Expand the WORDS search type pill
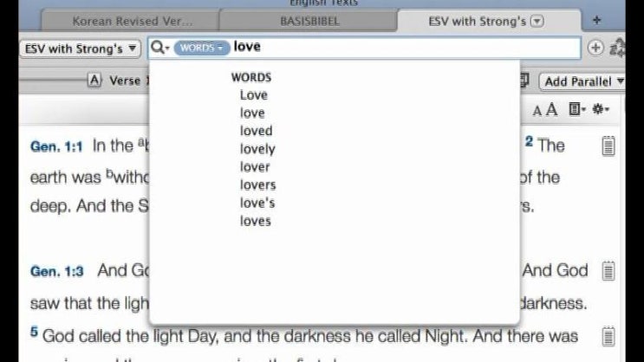The image size is (644, 362). [x=201, y=48]
